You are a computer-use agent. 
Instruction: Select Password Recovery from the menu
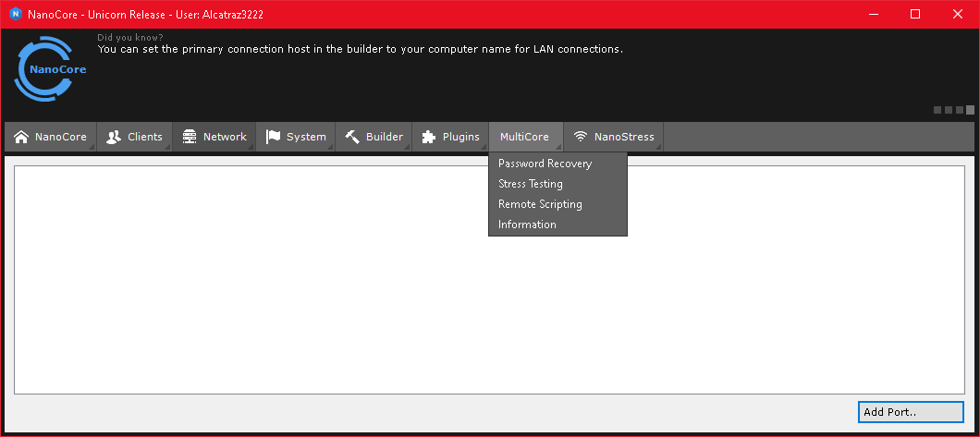[x=545, y=164]
